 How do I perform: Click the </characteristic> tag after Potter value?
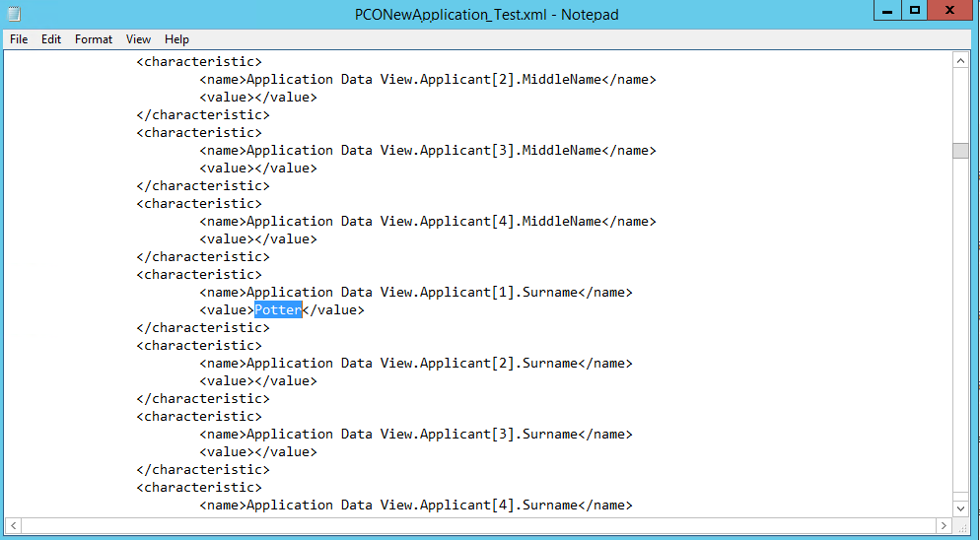(x=203, y=328)
